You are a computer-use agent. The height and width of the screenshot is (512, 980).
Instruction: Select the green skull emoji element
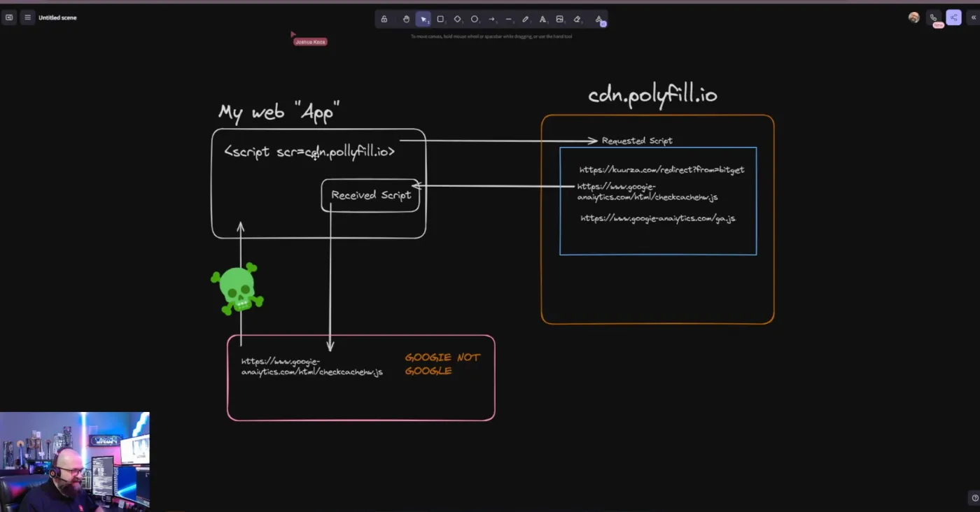pos(237,288)
